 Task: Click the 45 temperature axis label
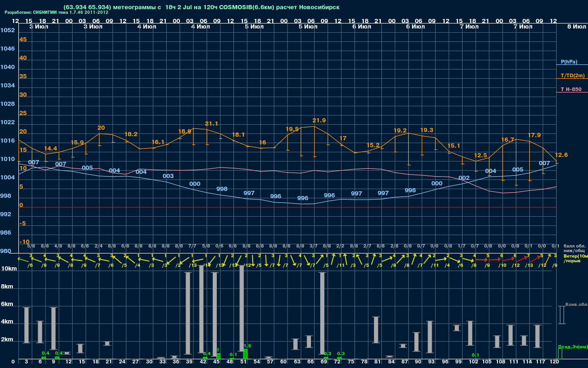(x=23, y=40)
